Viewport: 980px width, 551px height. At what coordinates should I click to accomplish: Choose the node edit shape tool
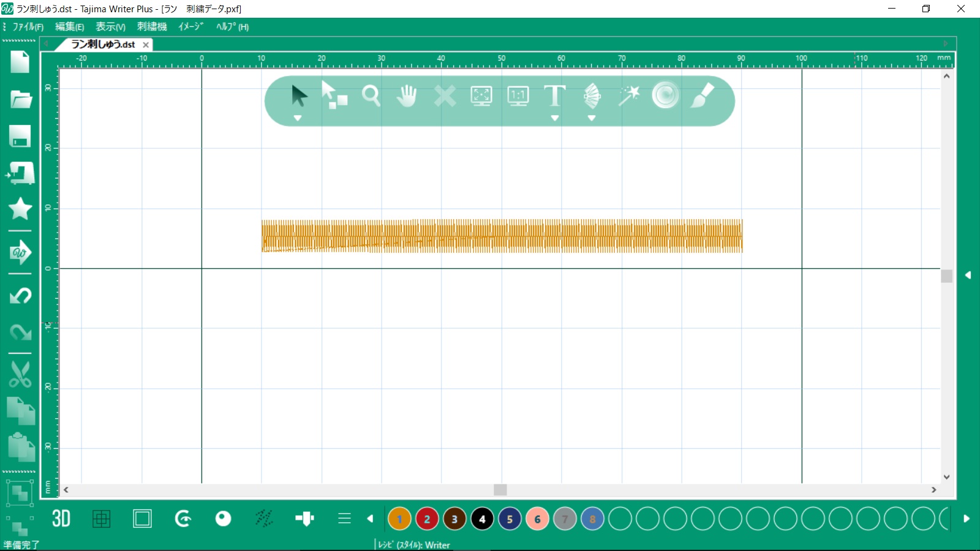[334, 96]
